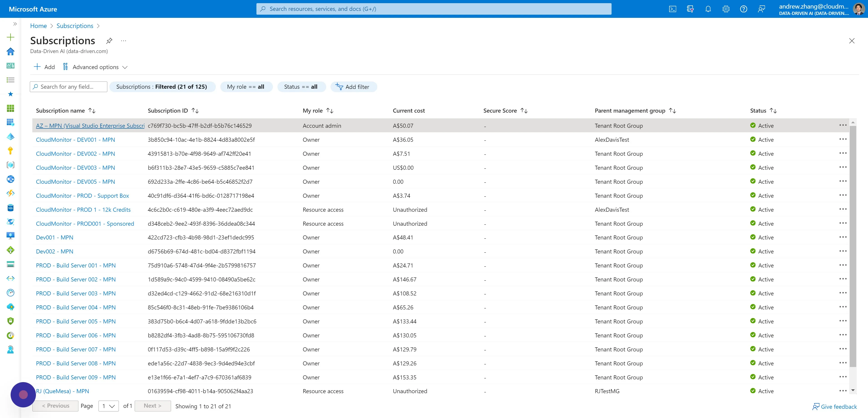Image resolution: width=868 pixels, height=418 pixels.
Task: Click the top bar Feedback icon
Action: point(761,9)
